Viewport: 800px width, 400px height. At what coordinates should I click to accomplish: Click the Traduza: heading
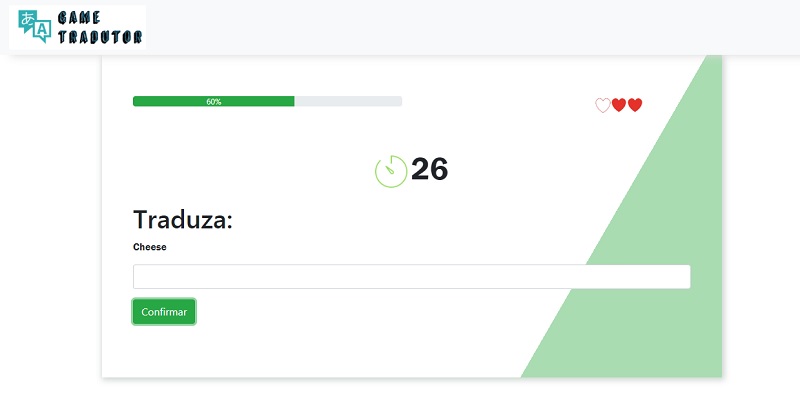pyautogui.click(x=183, y=220)
